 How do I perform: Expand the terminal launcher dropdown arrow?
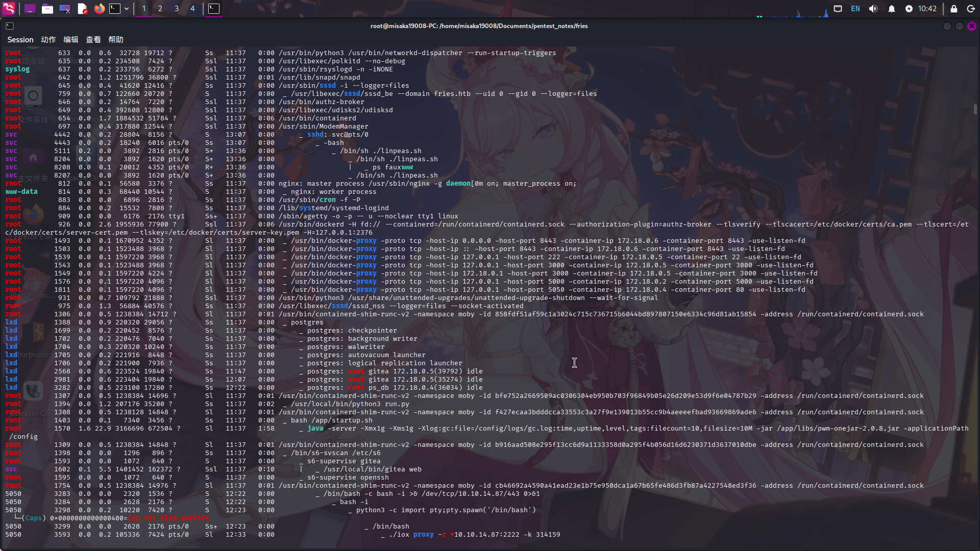(127, 8)
